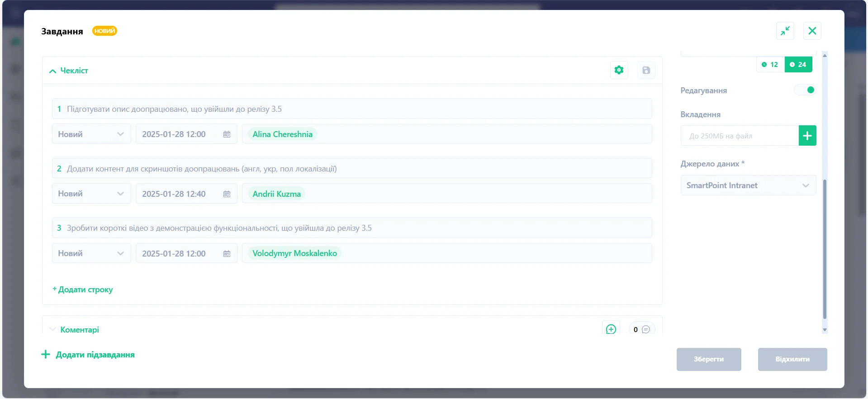This screenshot has height=399, width=868.
Task: Click the Вкладення label
Action: (700, 114)
